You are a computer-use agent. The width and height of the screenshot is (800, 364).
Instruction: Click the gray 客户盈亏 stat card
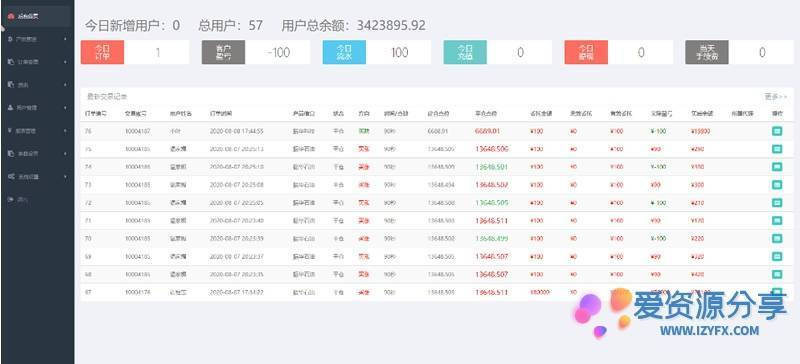[x=223, y=52]
